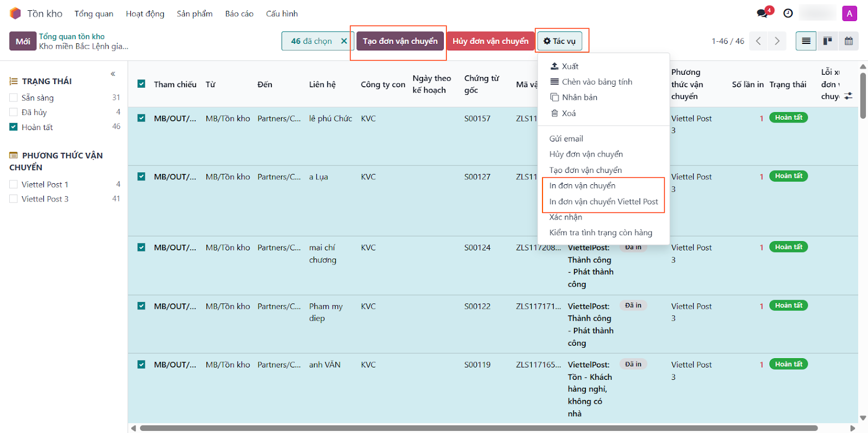Screen dimensions: 868x433
Task: Toggle the Sẵn sàng status filter
Action: point(14,98)
